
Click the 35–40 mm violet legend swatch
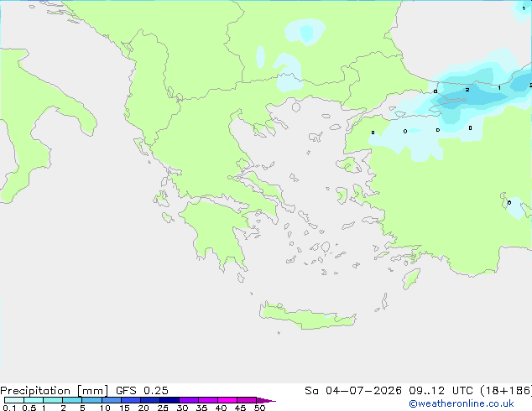coord(208,400)
